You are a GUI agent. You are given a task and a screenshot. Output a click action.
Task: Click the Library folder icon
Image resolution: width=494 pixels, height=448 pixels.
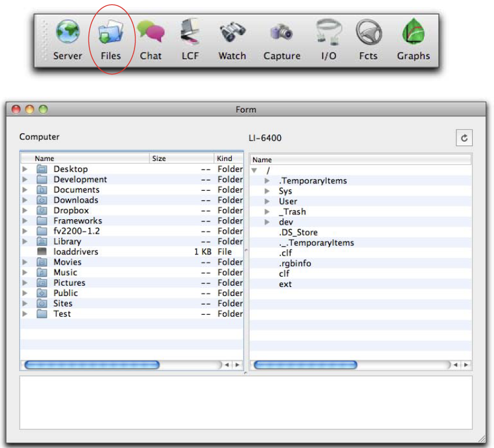[x=42, y=242]
